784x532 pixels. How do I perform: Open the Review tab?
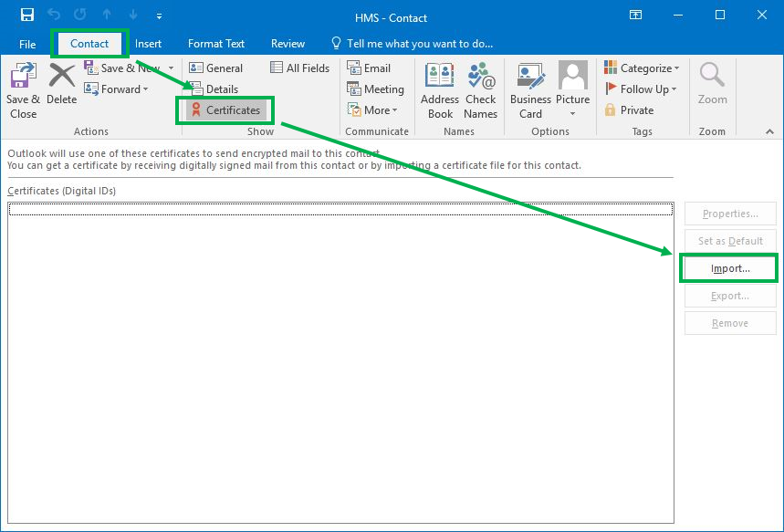click(287, 43)
